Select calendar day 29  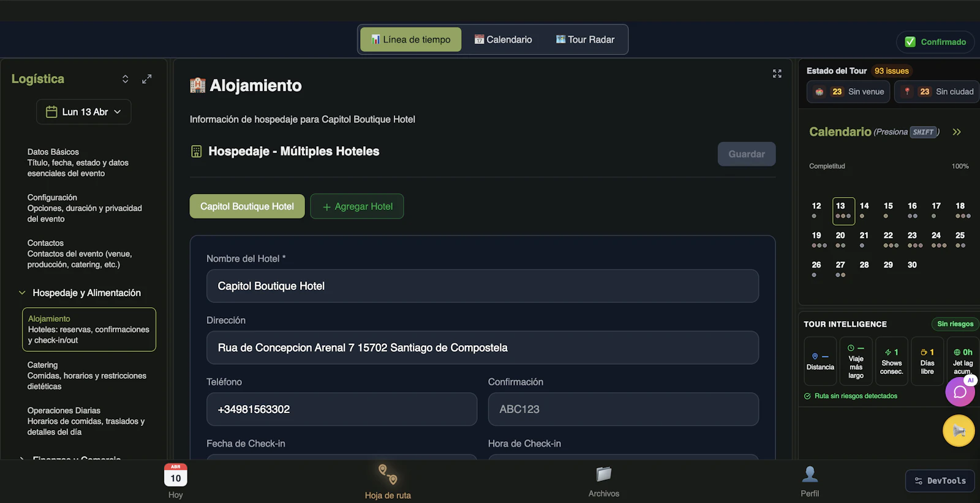[x=888, y=265]
